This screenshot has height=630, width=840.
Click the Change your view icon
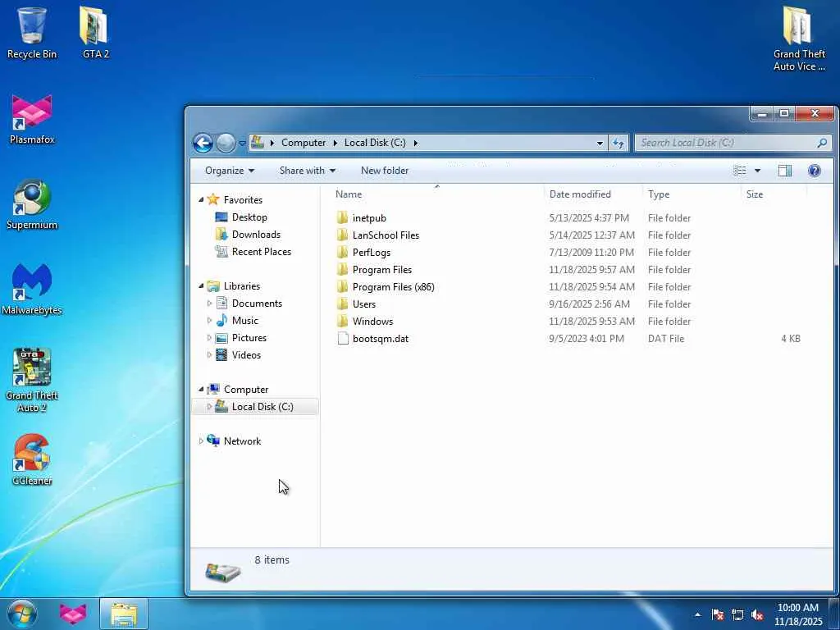point(740,171)
